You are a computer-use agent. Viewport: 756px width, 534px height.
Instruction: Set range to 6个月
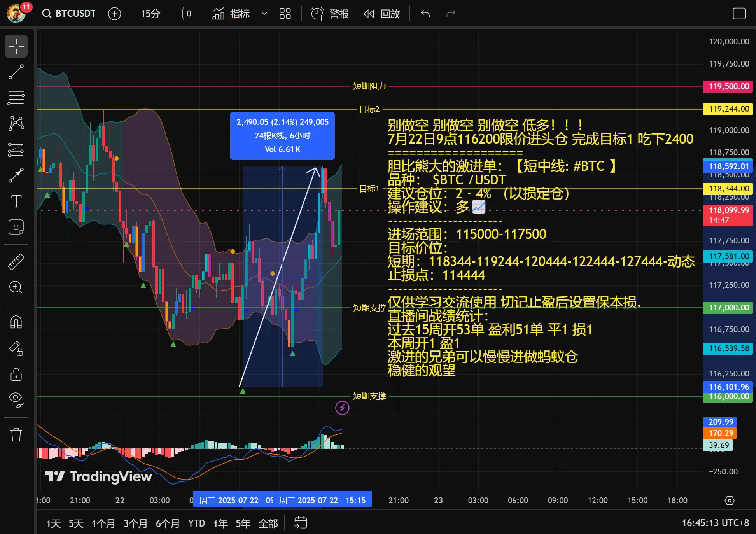[x=168, y=523]
